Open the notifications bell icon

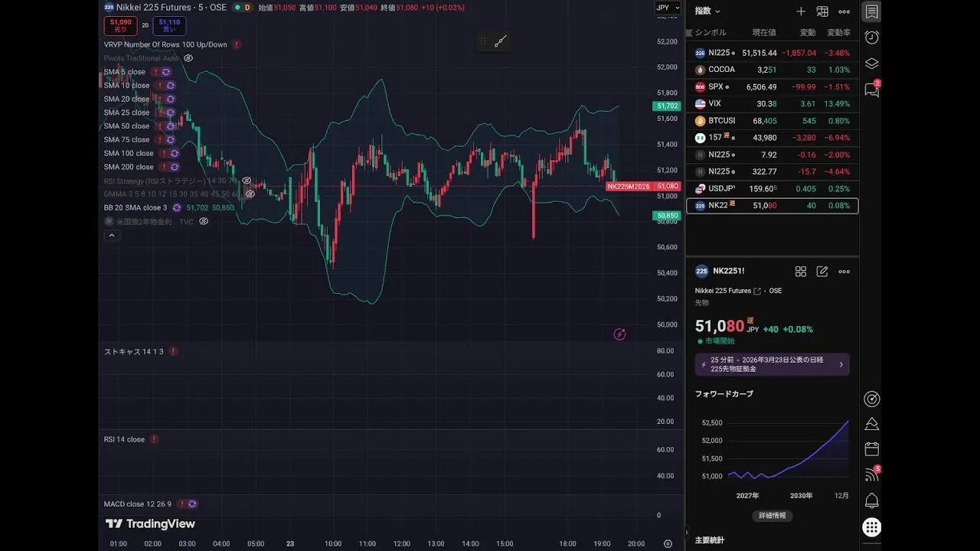click(871, 501)
